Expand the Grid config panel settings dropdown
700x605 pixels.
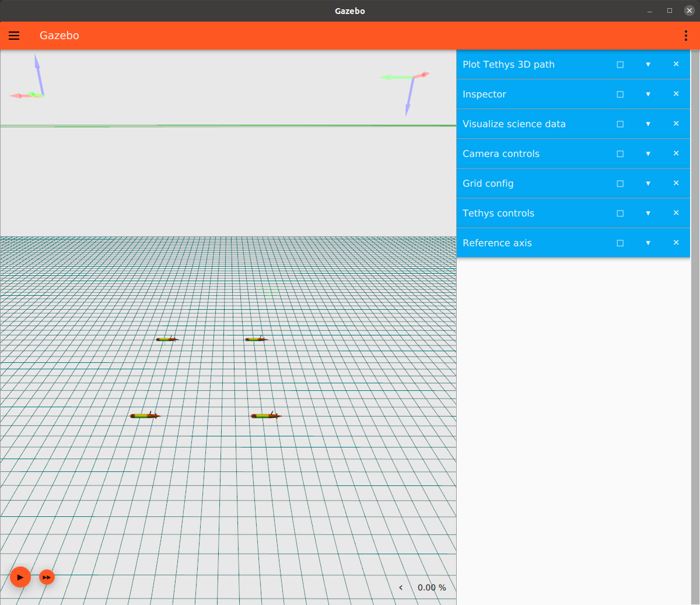[648, 183]
